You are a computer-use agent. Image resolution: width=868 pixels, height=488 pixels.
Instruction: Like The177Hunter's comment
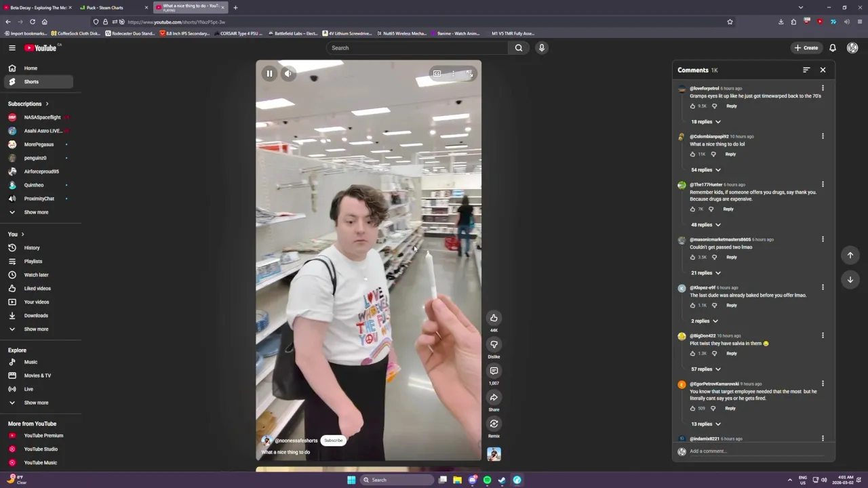692,209
